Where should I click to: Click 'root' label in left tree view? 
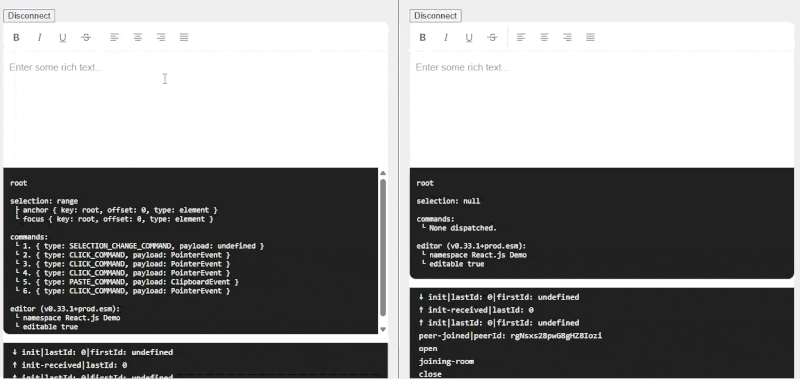pos(18,183)
